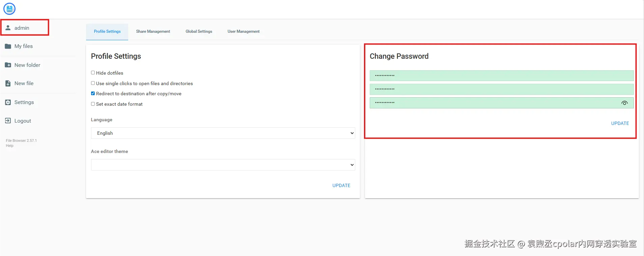
Task: Click the Logout icon
Action: pyautogui.click(x=8, y=121)
